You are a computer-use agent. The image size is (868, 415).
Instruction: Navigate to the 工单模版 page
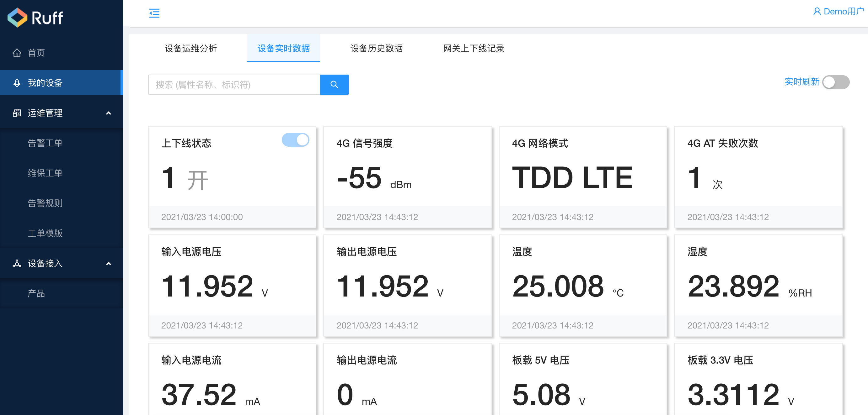click(x=46, y=233)
